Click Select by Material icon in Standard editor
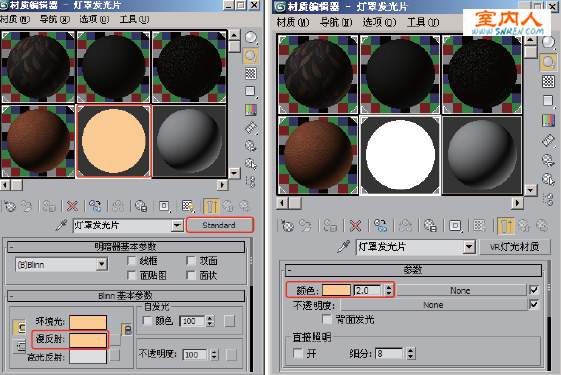 (251, 164)
